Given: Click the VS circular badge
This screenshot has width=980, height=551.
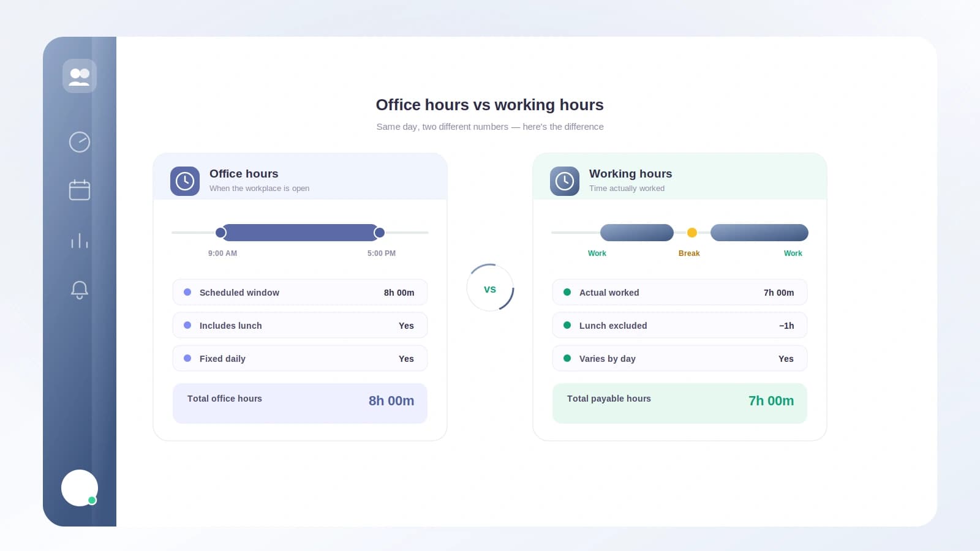Looking at the screenshot, I should (x=490, y=288).
